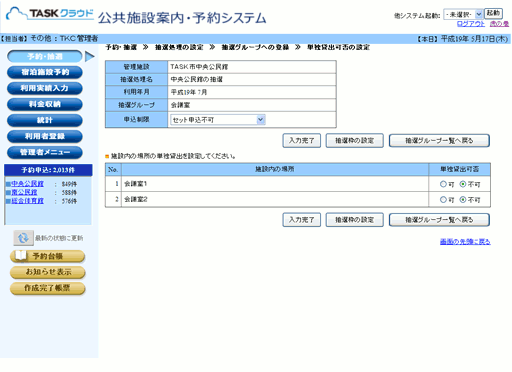Open the 料金収納 sidebar menu
Image resolution: width=512 pixels, height=372 pixels.
pos(45,104)
